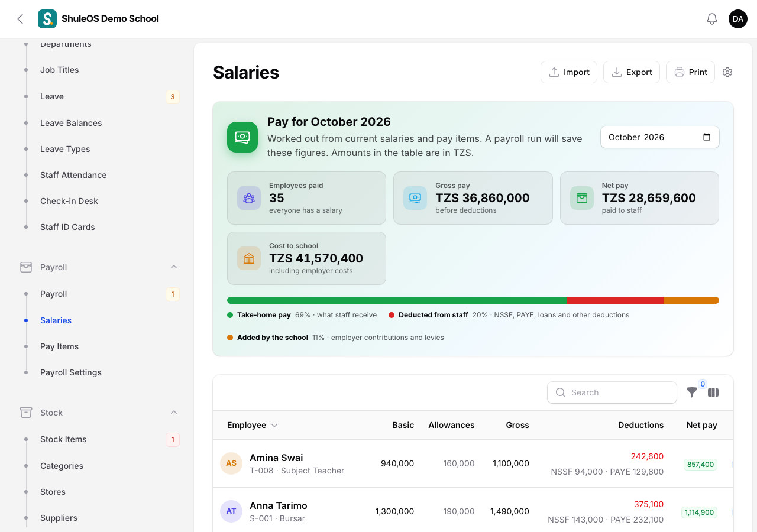This screenshot has width=757, height=532.
Task: Collapse the Stock sidebar section
Action: [x=174, y=413]
